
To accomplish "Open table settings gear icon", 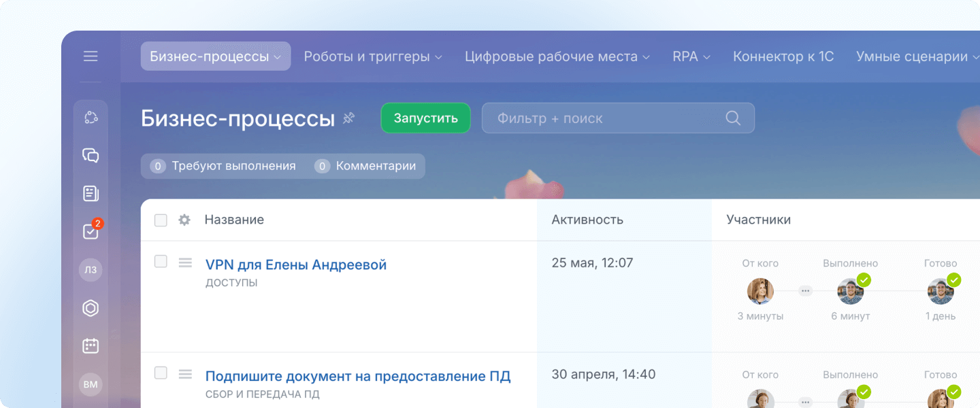I will (184, 220).
